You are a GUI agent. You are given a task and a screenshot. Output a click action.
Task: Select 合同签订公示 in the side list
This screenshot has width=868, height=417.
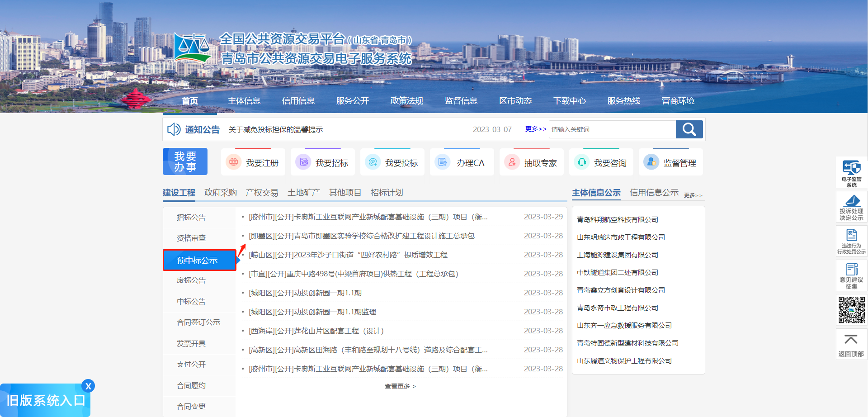(199, 322)
